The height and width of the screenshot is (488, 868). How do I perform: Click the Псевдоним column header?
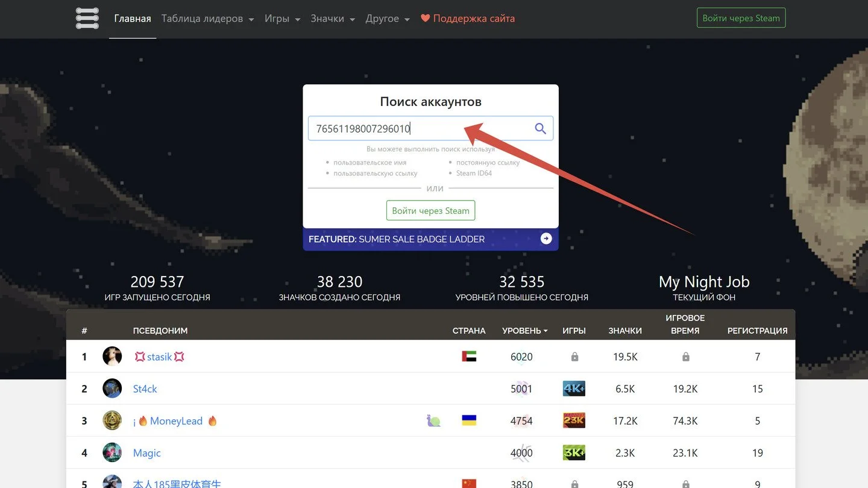160,331
